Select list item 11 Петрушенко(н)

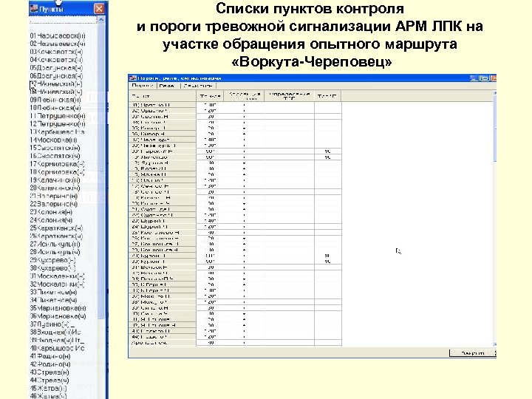pyautogui.click(x=58, y=116)
